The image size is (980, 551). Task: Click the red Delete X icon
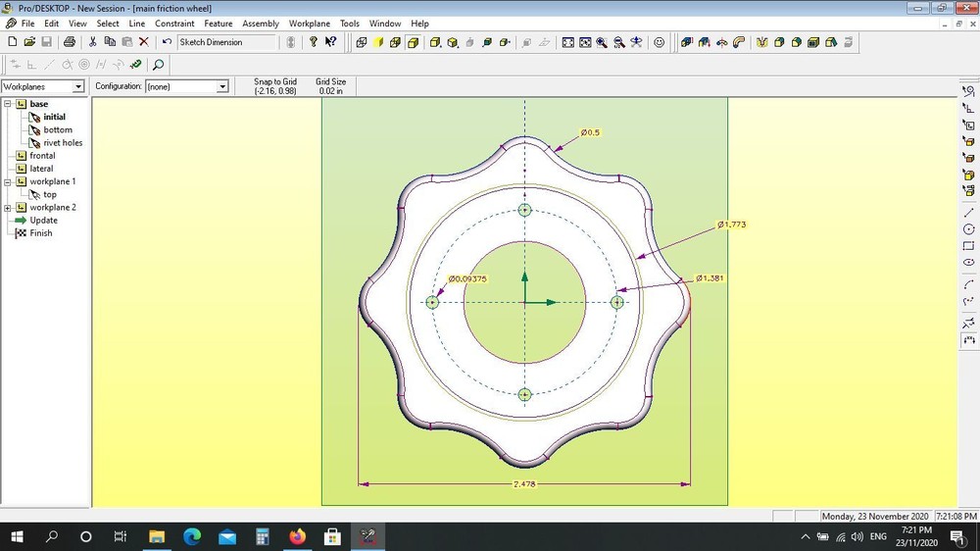pos(144,42)
